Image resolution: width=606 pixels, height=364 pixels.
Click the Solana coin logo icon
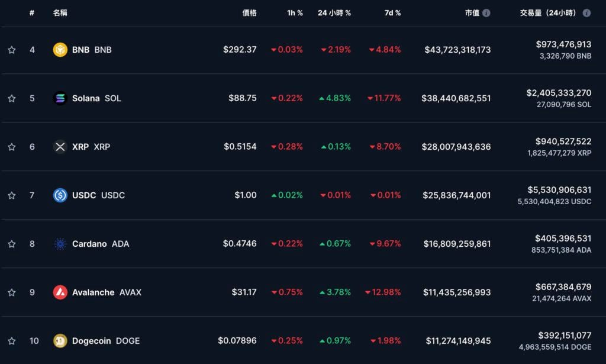[60, 98]
